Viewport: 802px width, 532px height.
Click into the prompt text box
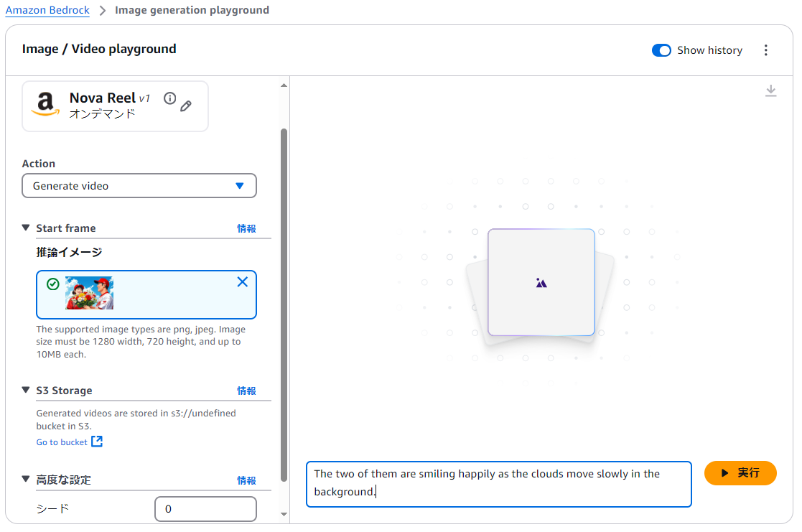point(499,484)
